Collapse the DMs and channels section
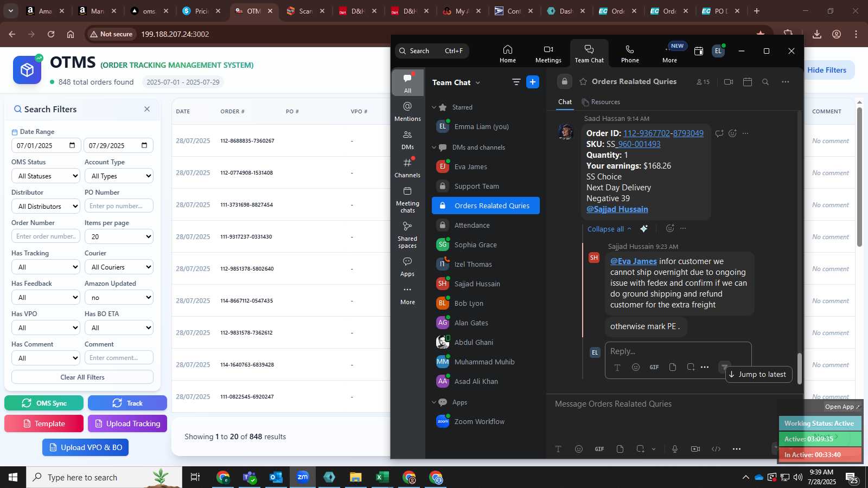The height and width of the screenshot is (488, 868). (x=434, y=147)
